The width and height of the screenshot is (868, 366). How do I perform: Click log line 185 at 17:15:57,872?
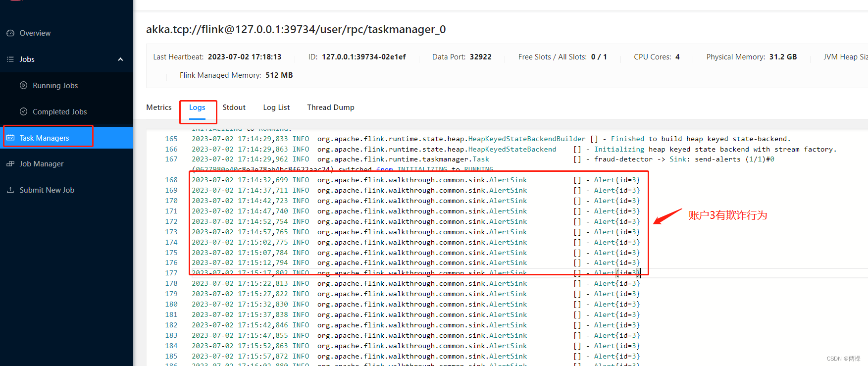point(416,357)
